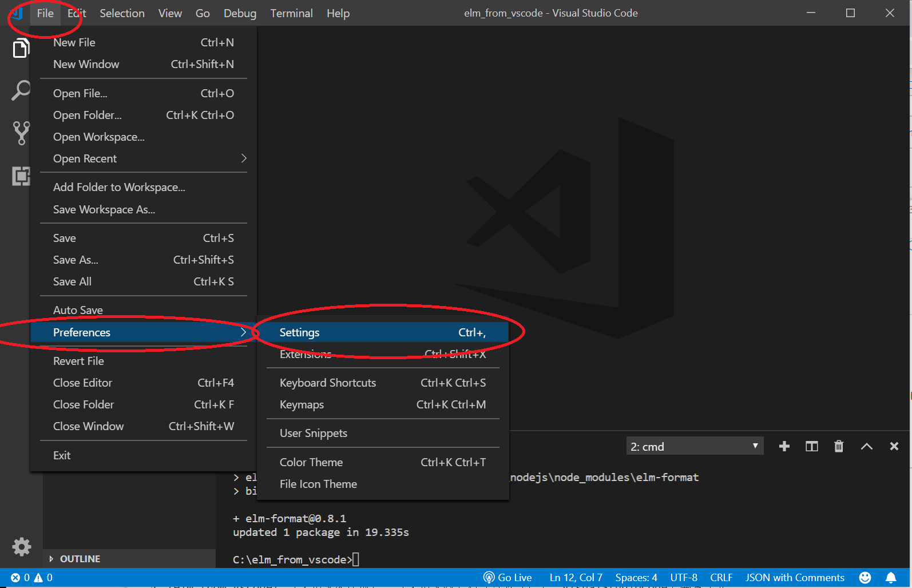The width and height of the screenshot is (912, 588).
Task: Click Go Live in status bar
Action: click(x=507, y=578)
